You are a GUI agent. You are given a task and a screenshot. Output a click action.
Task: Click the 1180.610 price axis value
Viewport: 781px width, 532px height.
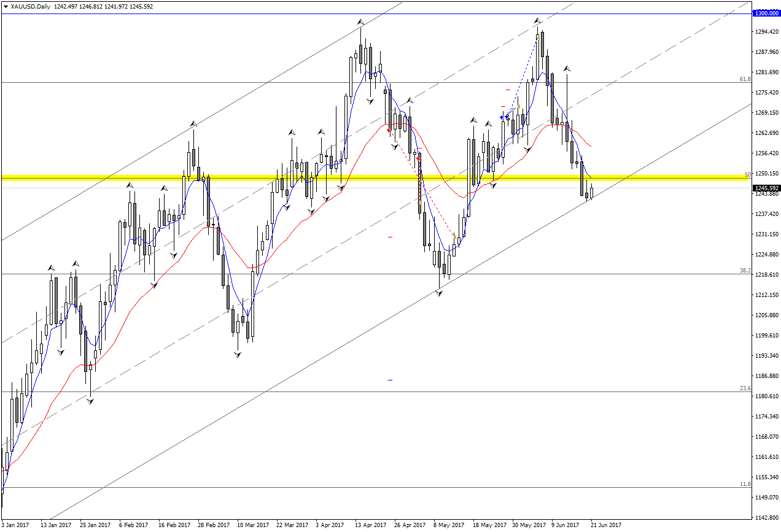(x=767, y=396)
